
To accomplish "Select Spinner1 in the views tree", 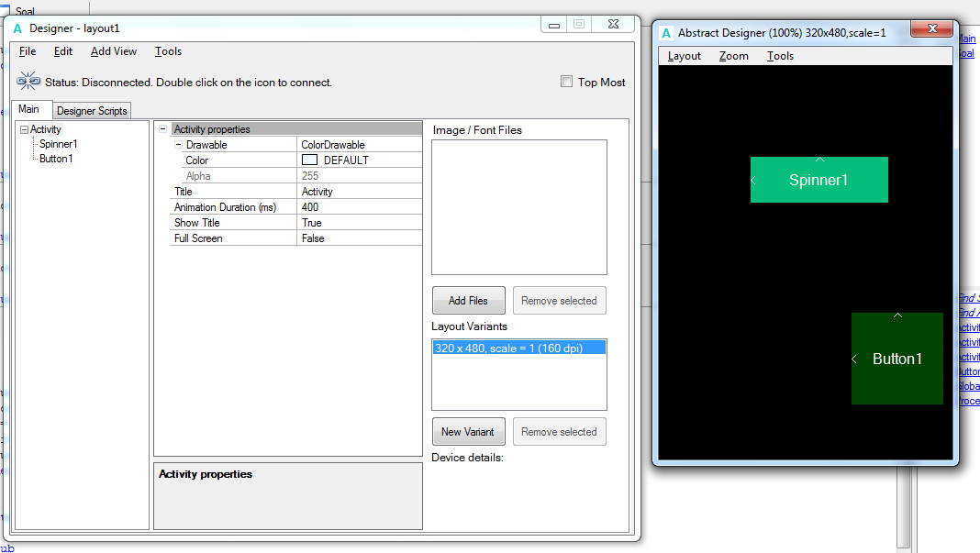I will tap(58, 144).
